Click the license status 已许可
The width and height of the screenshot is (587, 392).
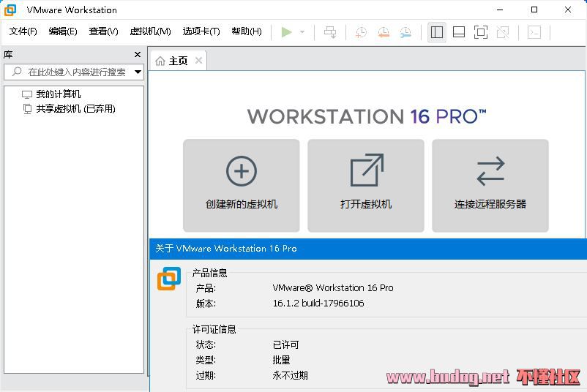click(x=285, y=344)
